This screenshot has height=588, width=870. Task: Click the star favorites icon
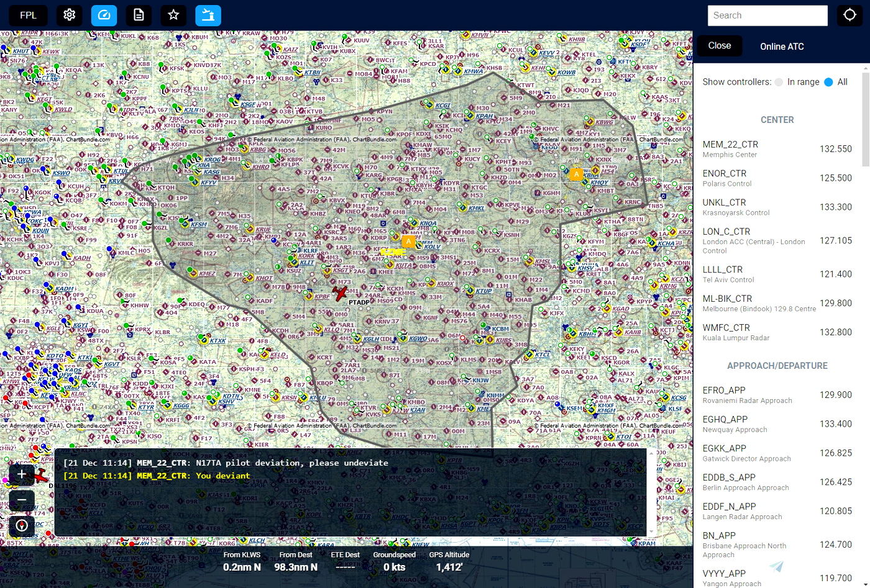[173, 15]
